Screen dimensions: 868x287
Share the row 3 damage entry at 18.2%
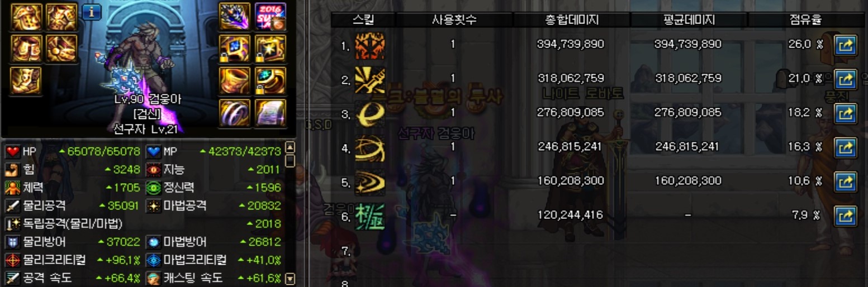click(x=846, y=113)
